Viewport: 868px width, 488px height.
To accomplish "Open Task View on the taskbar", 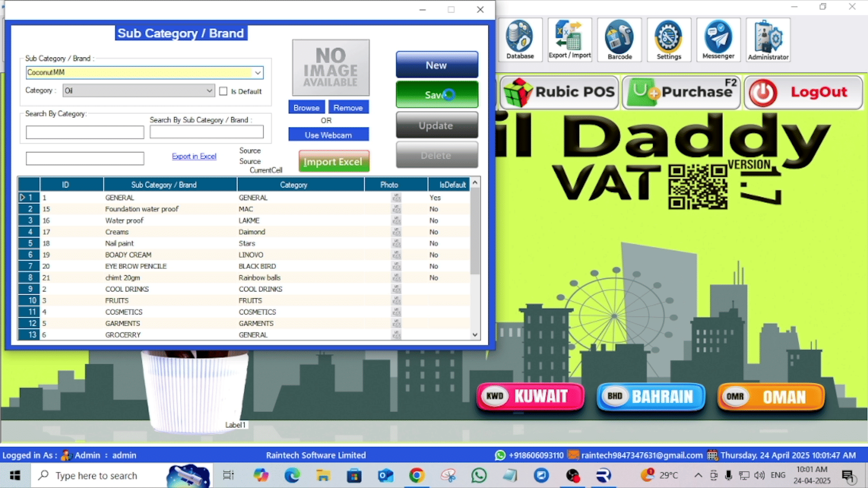I will point(228,475).
